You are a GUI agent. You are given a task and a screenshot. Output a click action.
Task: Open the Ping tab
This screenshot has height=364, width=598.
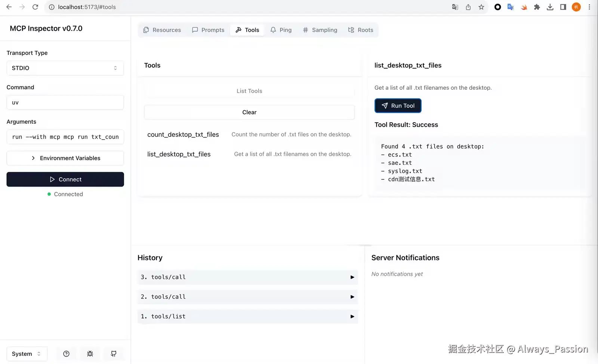[x=281, y=30]
